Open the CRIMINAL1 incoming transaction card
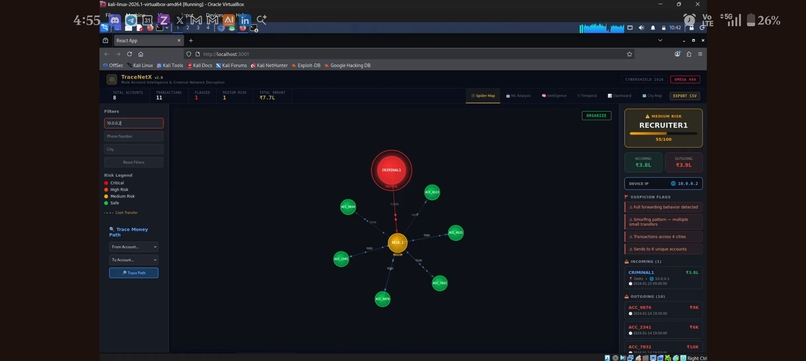806x361 pixels. click(664, 278)
